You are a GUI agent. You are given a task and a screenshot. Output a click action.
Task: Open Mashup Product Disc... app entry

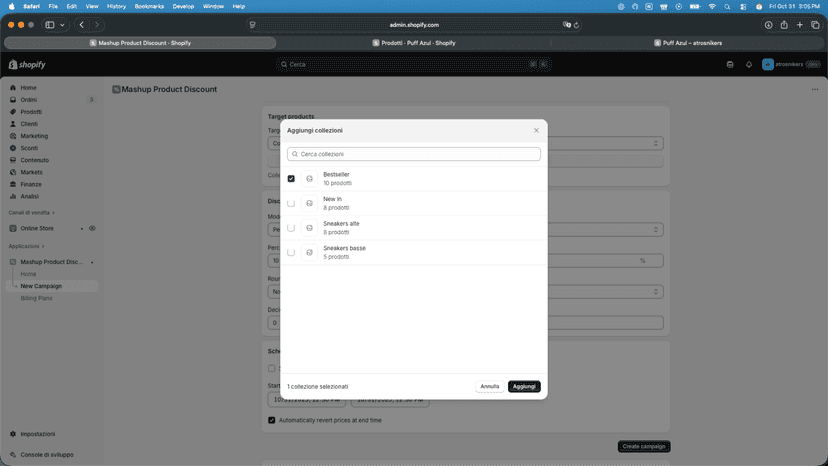click(51, 262)
